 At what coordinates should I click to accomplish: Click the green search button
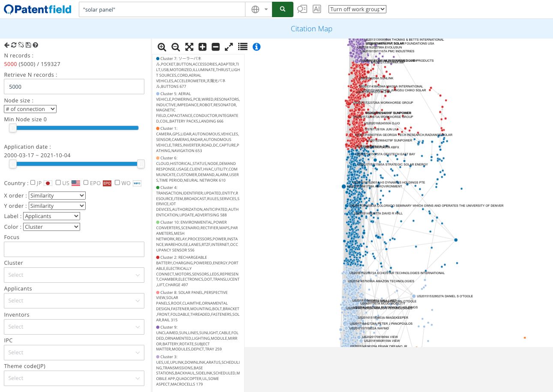click(x=282, y=9)
